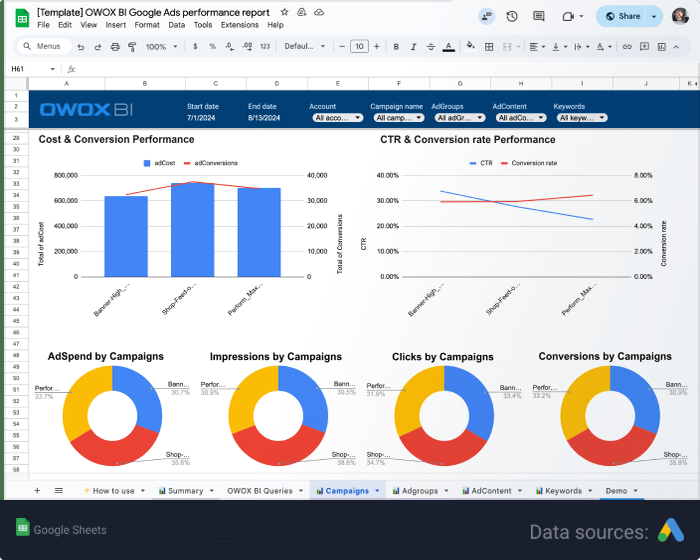
Task: Open more formats 123 menu
Action: tap(265, 46)
